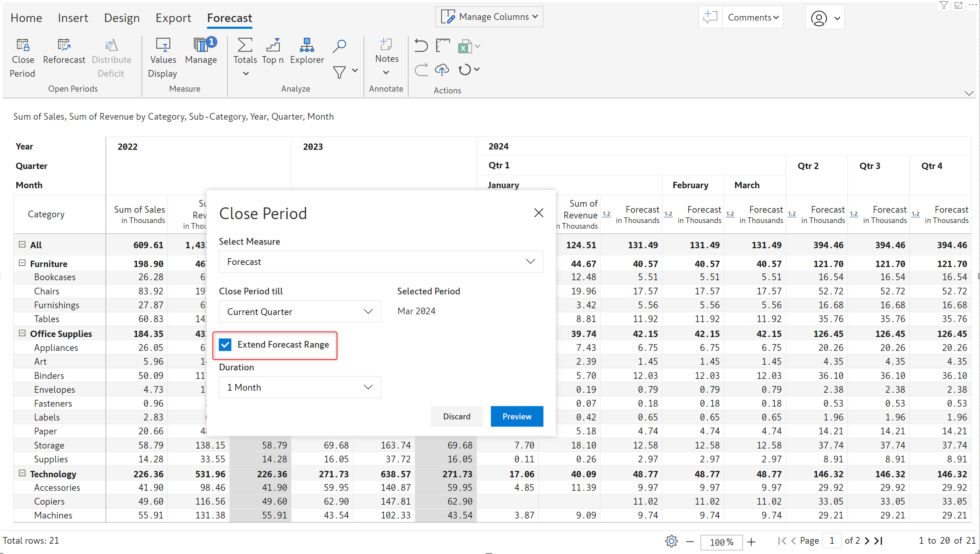Click the Reforecast icon

[x=64, y=46]
